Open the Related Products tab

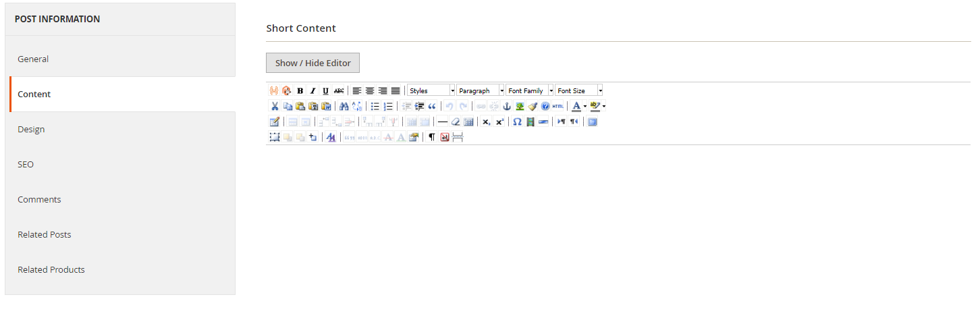coord(51,269)
